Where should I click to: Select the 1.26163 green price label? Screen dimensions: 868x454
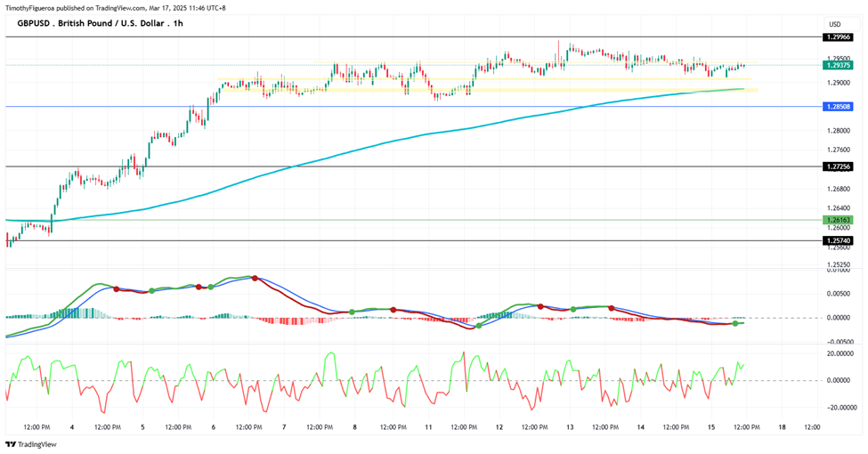point(838,220)
